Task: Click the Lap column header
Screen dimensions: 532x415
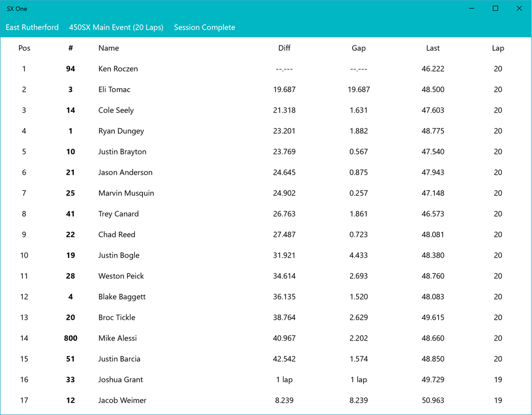Action: pos(498,48)
